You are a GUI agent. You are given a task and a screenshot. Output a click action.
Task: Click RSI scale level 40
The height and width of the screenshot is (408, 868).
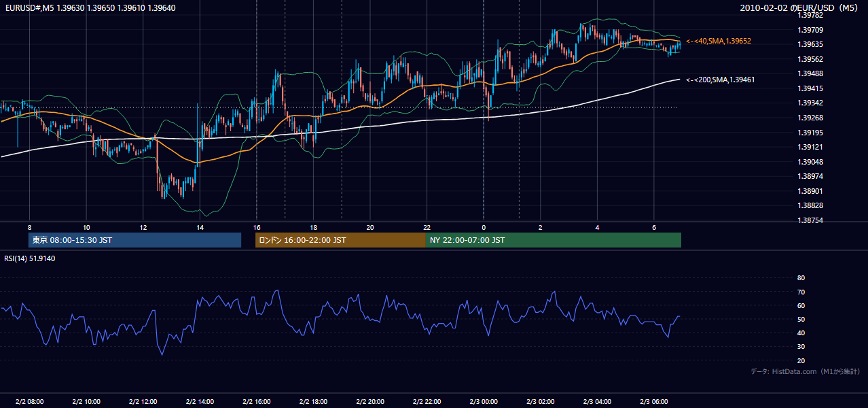pyautogui.click(x=801, y=333)
